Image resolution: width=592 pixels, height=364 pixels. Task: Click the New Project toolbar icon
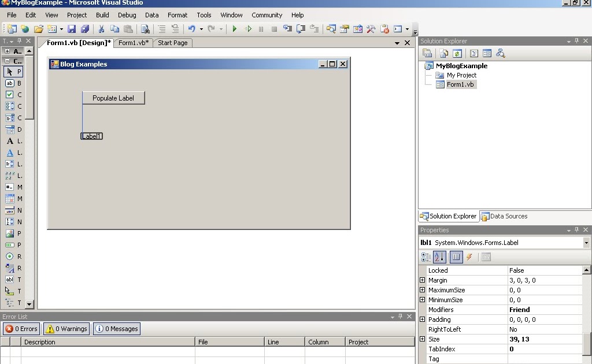tap(12, 29)
